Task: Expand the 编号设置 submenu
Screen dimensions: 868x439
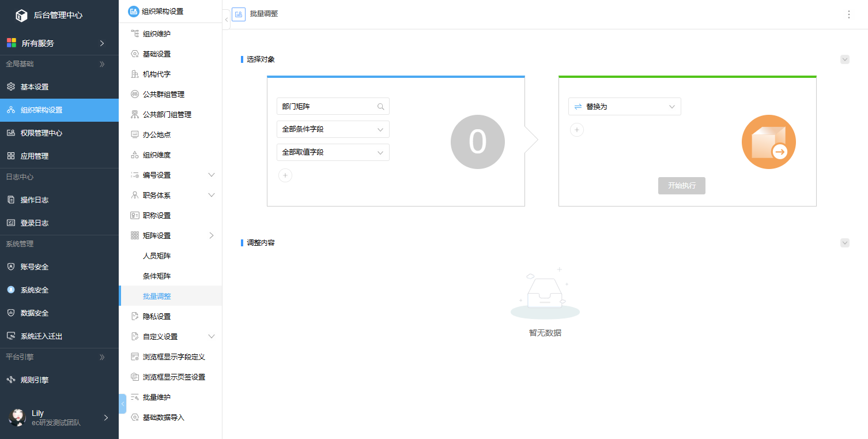Action: [212, 175]
